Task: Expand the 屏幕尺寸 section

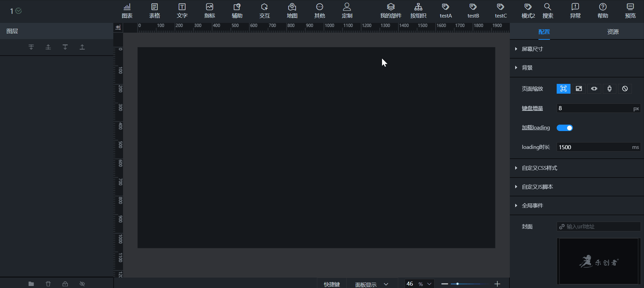Action: (x=532, y=49)
